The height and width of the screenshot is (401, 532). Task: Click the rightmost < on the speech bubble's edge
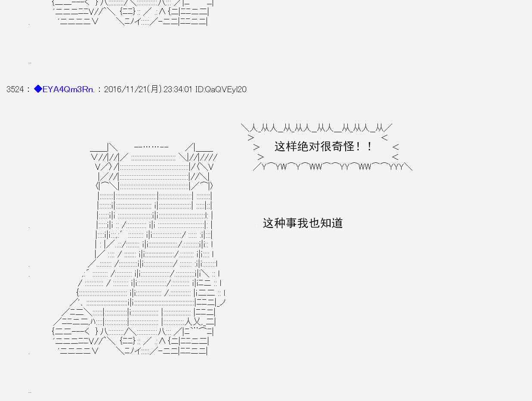pyautogui.click(x=396, y=147)
